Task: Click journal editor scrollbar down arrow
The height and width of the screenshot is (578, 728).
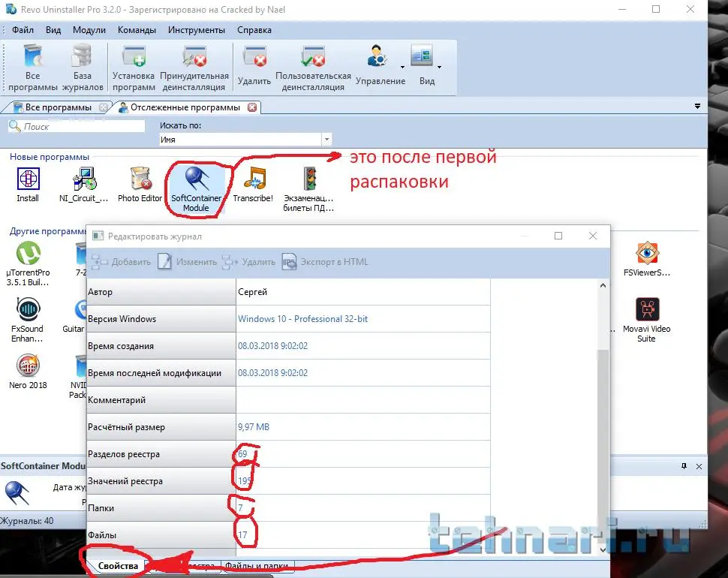Action: [x=603, y=549]
